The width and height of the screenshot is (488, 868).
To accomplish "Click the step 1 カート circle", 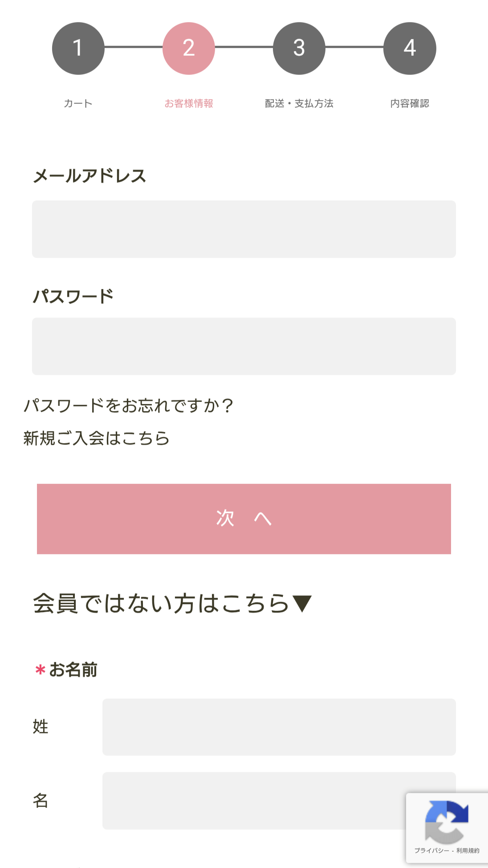I will click(x=78, y=48).
